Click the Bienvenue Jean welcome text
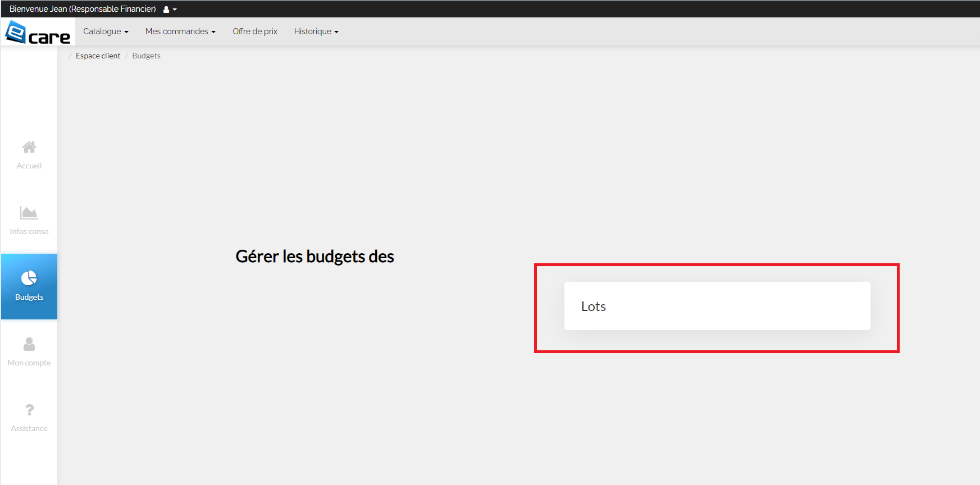The height and width of the screenshot is (485, 980). point(83,9)
